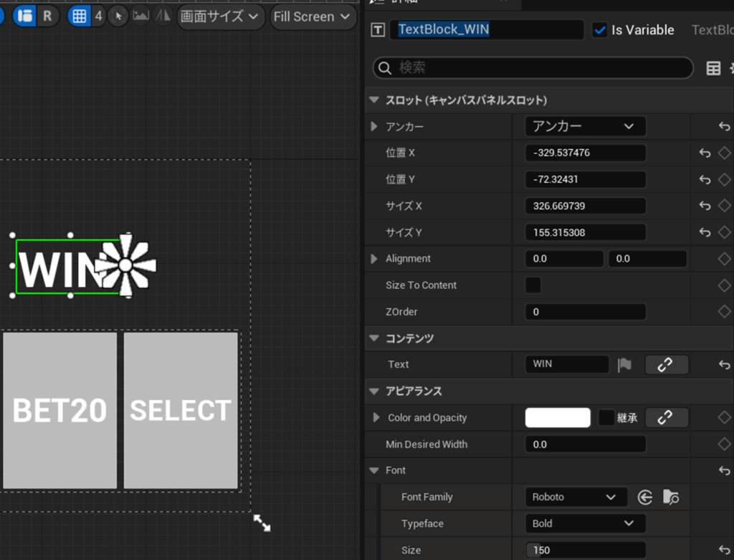
Task: Toggle grid snapping in the designer toolbar
Action: (x=79, y=16)
